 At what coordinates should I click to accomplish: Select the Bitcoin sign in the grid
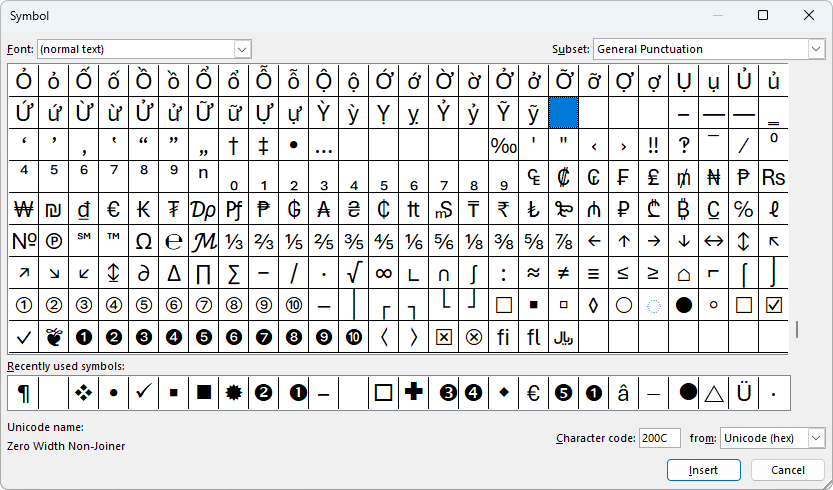click(x=684, y=209)
